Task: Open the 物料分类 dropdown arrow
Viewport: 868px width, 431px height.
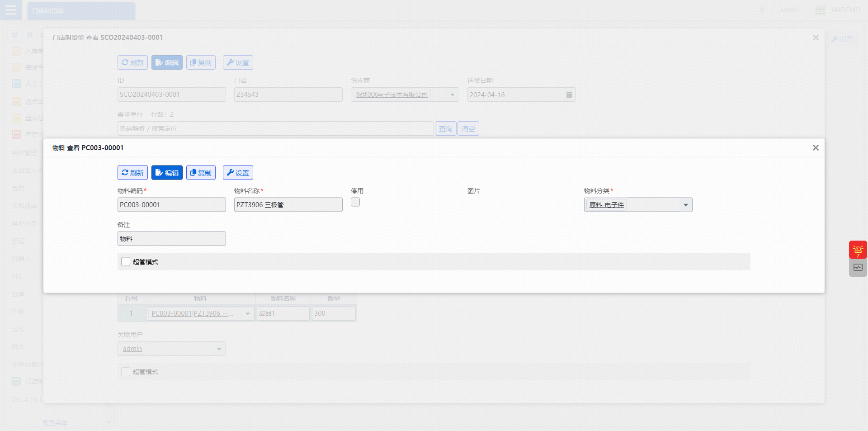Action: pos(686,205)
